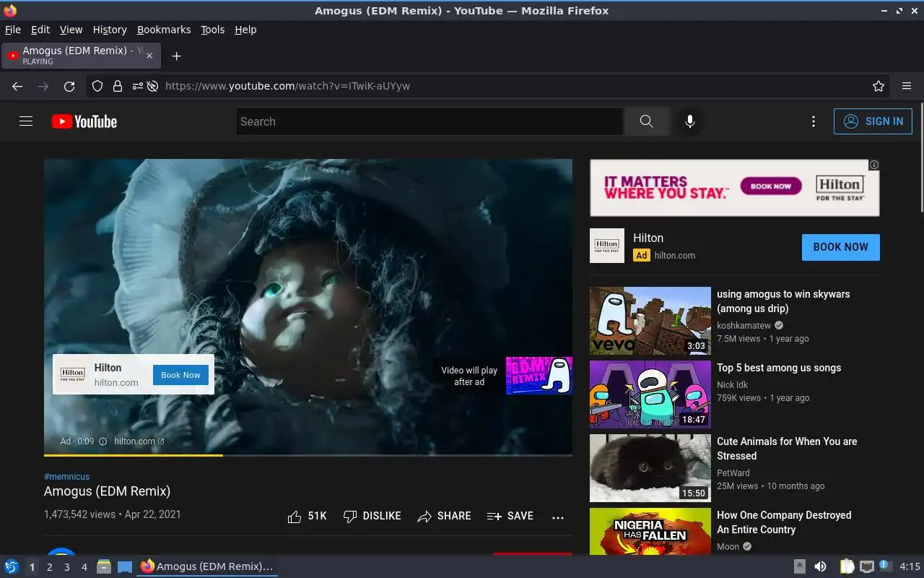
Task: Click the ad info icon beside Ad 0:09
Action: [x=103, y=441]
